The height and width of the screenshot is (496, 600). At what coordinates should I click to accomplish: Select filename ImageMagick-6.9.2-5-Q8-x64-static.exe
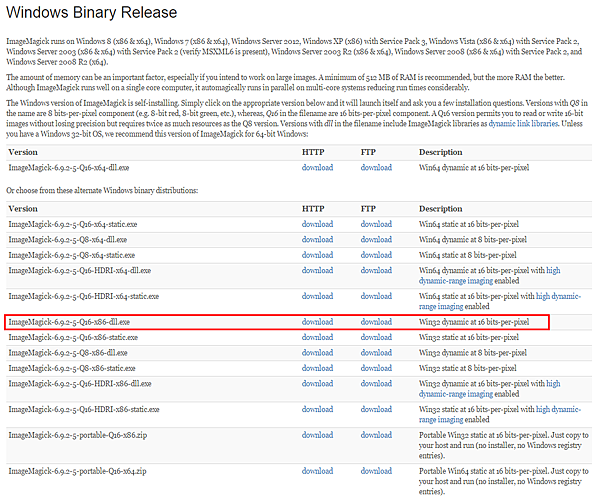tap(72, 255)
